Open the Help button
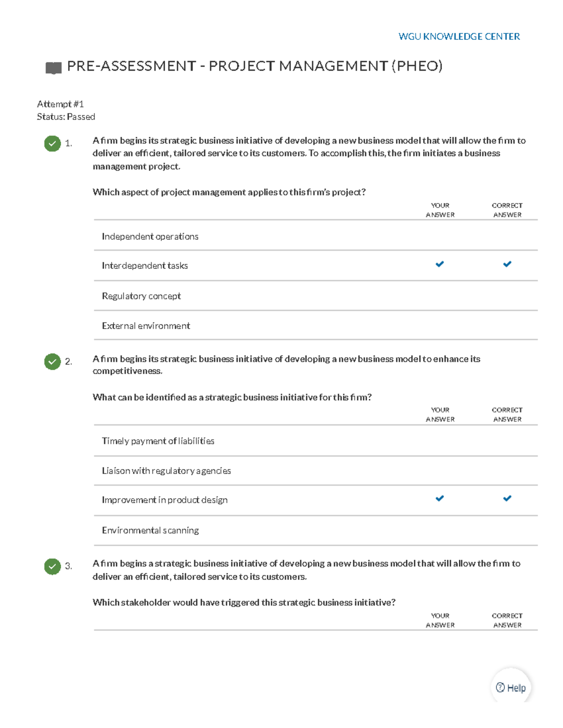This screenshot has height=728, width=563. tap(511, 688)
